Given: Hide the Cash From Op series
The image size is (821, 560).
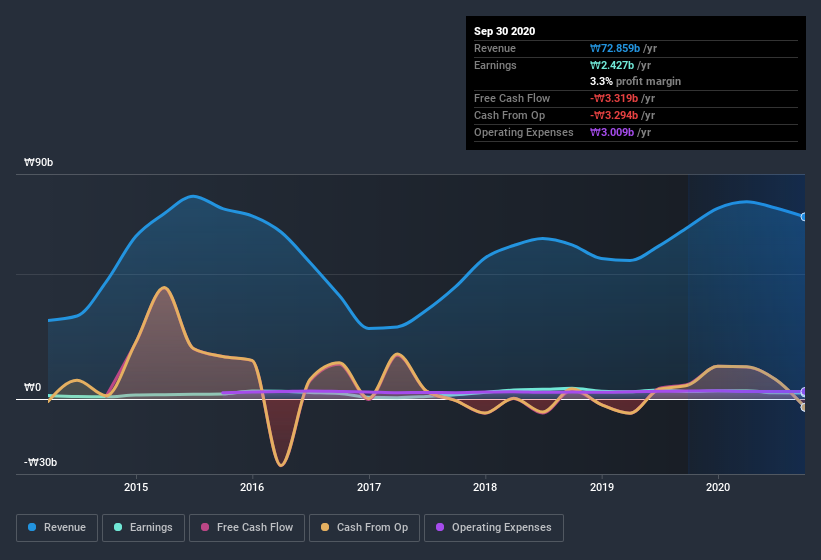Looking at the screenshot, I should (366, 527).
